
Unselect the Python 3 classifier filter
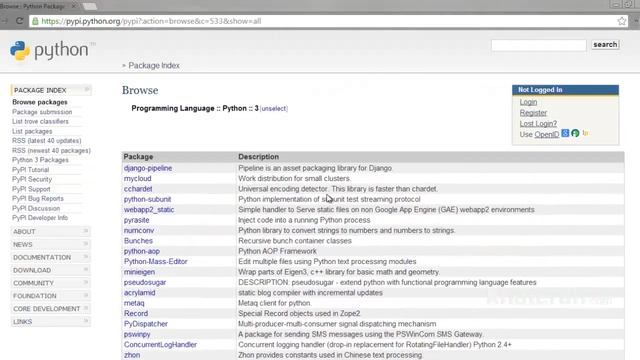point(273,109)
